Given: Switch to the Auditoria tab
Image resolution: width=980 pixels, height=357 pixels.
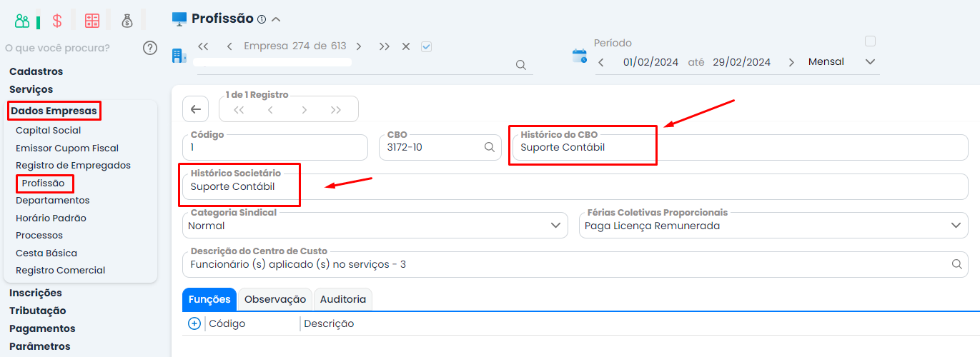Looking at the screenshot, I should [343, 299].
